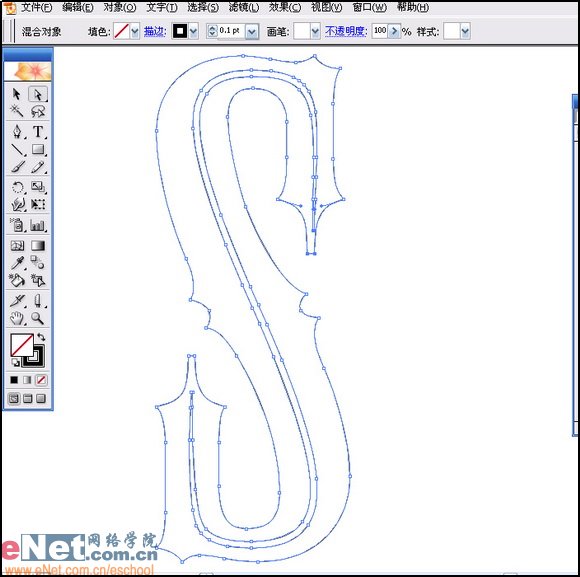580x577 pixels.
Task: Activate the Type (T) tool
Action: pyautogui.click(x=38, y=132)
